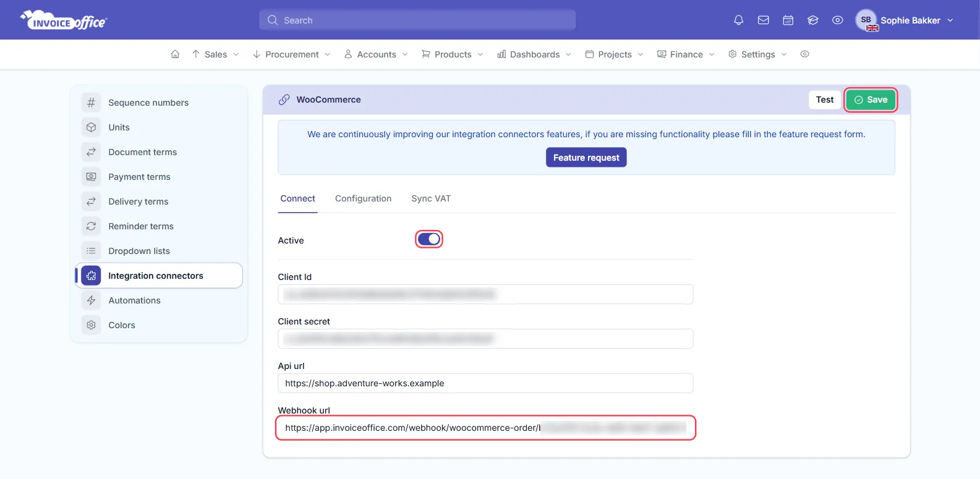Click the Client secret input field
This screenshot has width=980, height=479.
[x=485, y=339]
